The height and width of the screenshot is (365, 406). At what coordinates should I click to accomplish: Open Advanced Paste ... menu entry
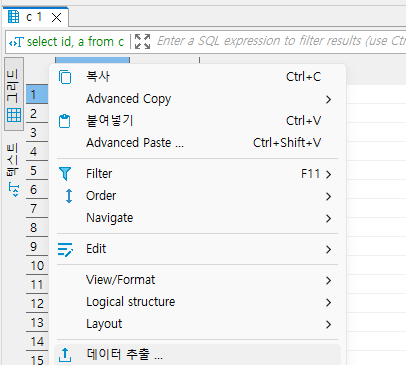tap(197, 143)
